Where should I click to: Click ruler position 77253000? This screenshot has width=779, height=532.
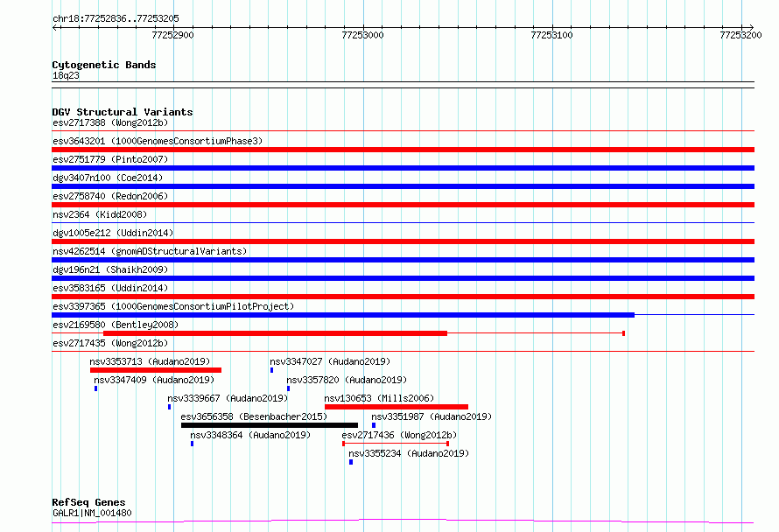pyautogui.click(x=362, y=35)
